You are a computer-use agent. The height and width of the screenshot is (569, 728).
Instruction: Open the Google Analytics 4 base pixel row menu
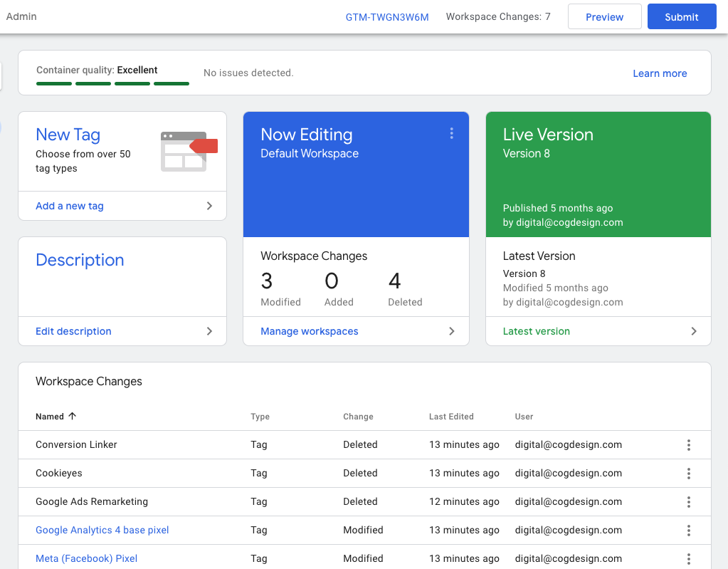[x=689, y=531]
